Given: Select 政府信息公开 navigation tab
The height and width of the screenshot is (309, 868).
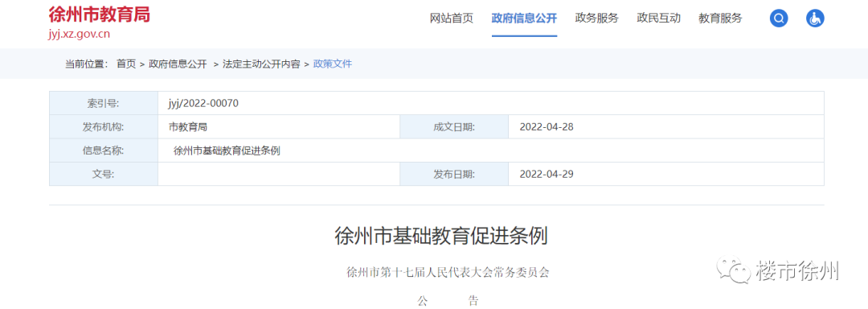Looking at the screenshot, I should pos(524,19).
